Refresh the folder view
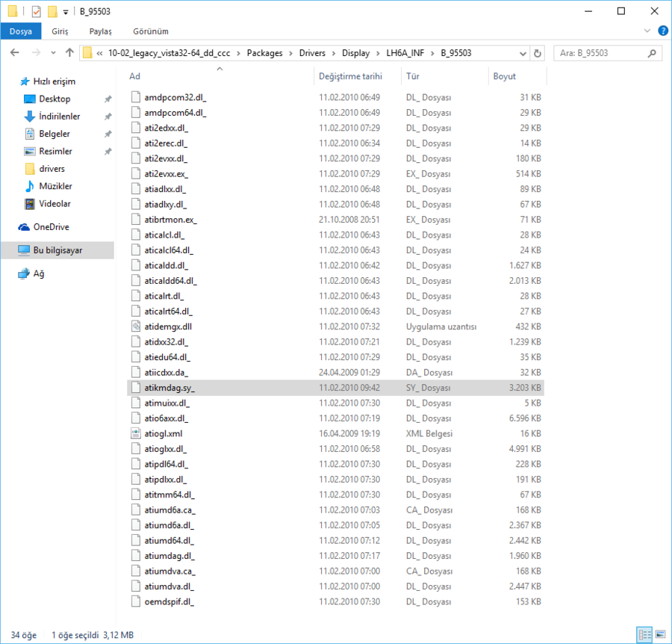Viewport: 672px width, 644px height. 538,54
